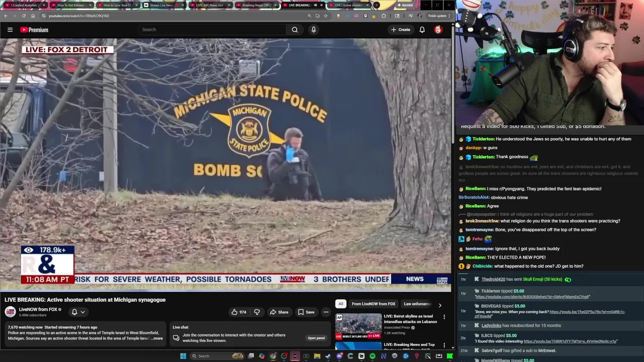Open Chrome from the taskbar
The height and width of the screenshot is (362, 644).
[273, 356]
